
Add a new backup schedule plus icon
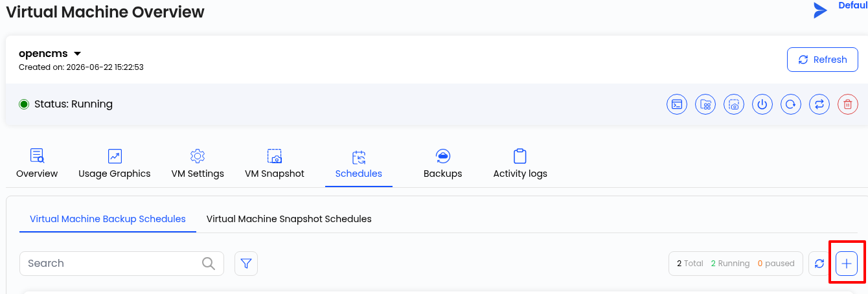pos(847,264)
